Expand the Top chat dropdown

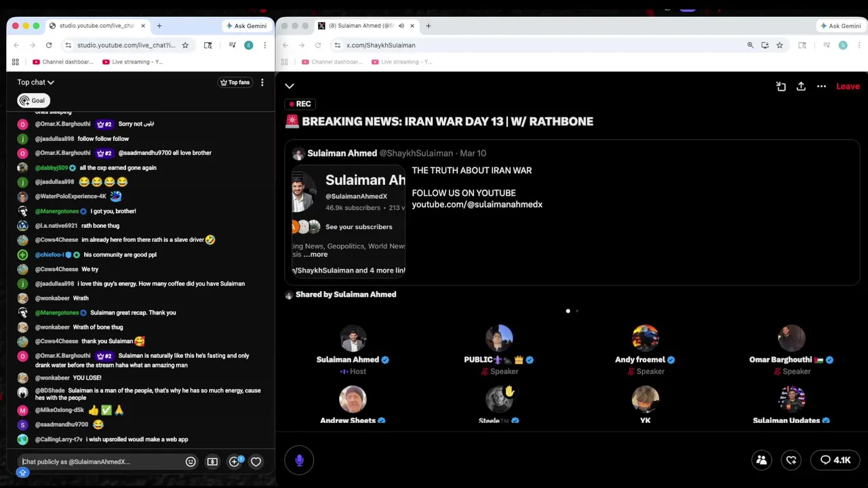click(x=35, y=83)
